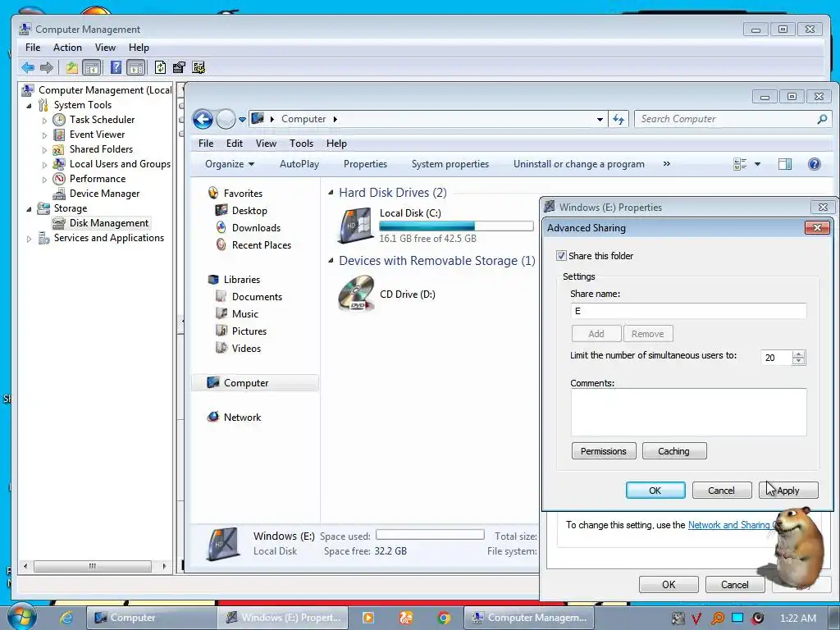Click the Explorer help question-mark icon
The image size is (840, 630).
pyautogui.click(x=815, y=164)
